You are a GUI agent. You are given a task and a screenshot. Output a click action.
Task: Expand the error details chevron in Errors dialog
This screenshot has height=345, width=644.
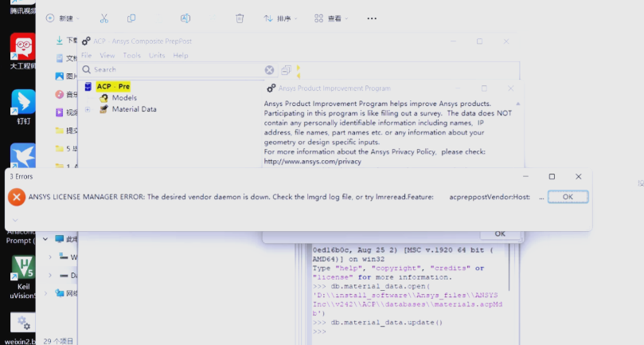point(15,220)
